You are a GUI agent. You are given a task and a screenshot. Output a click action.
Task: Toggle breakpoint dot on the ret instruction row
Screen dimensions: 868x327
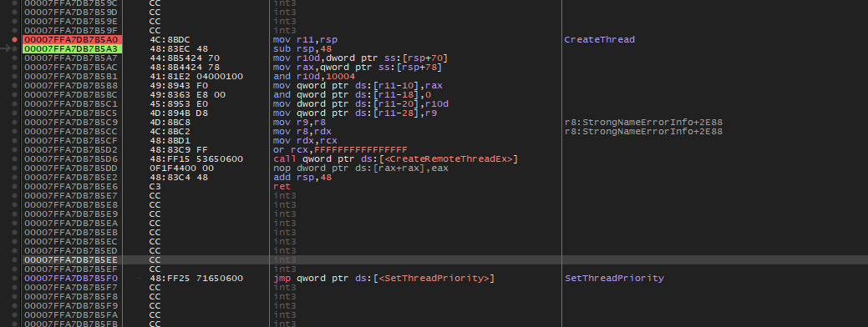15,186
